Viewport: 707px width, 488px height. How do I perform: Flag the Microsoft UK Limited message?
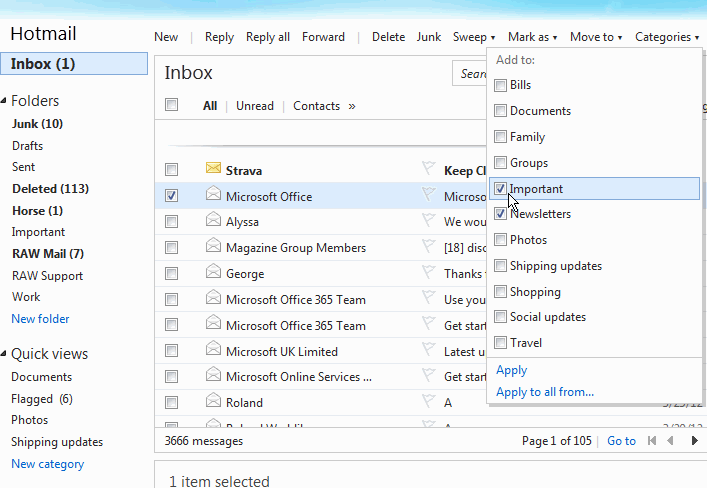[x=428, y=349]
